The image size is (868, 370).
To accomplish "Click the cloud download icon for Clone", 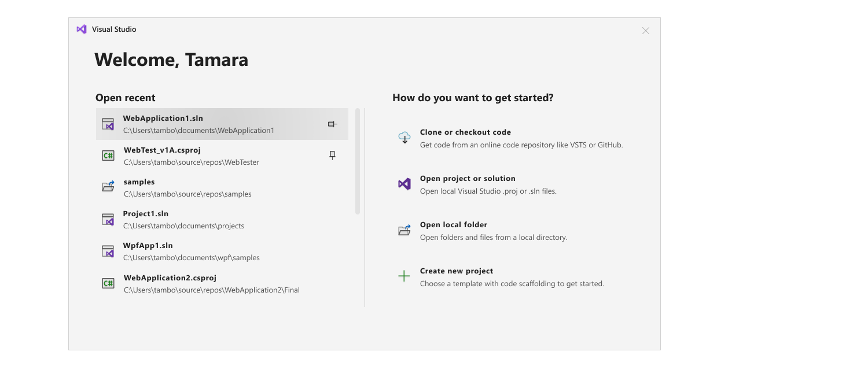I will click(404, 138).
